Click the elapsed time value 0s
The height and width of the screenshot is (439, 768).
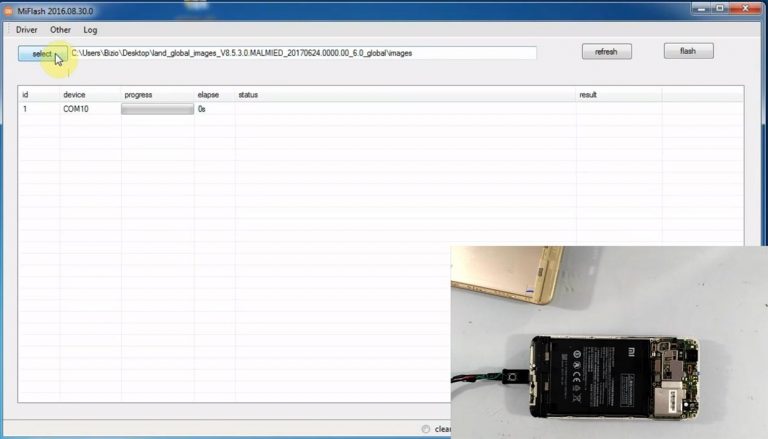[202, 109]
